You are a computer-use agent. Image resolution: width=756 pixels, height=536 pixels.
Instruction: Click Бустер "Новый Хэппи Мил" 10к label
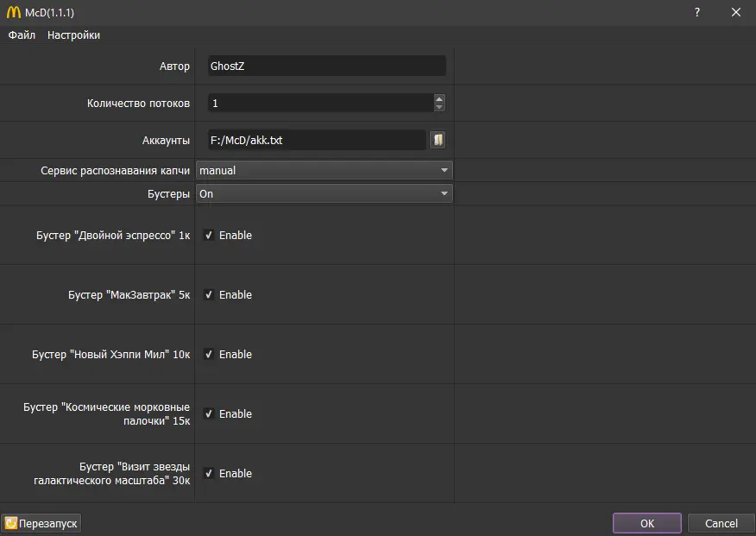tap(110, 354)
